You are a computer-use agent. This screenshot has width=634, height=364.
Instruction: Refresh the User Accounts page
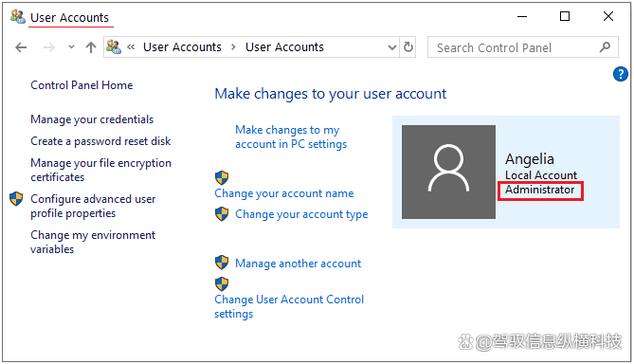coord(408,47)
